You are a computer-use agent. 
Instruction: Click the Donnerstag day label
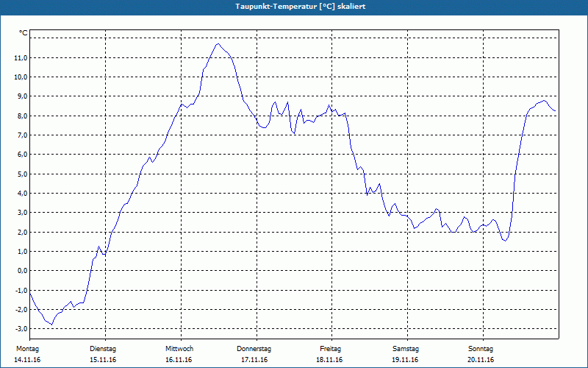(x=254, y=349)
